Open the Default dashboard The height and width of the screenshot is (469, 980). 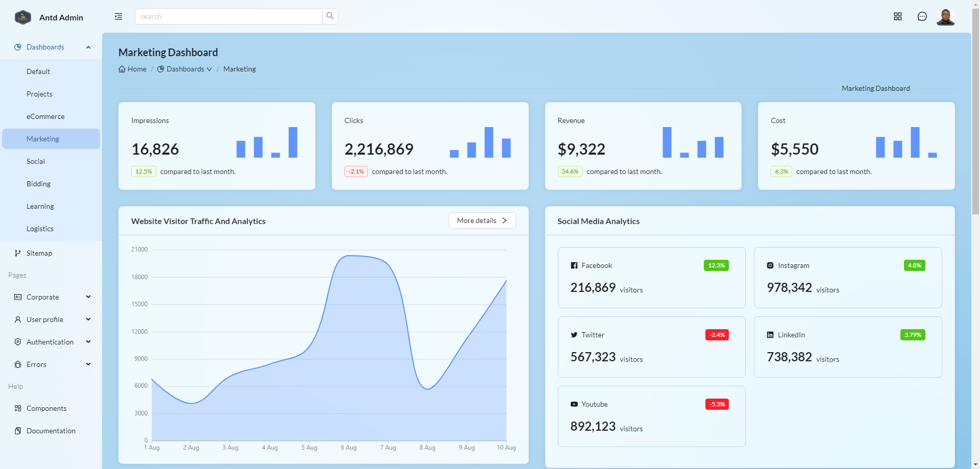point(51,71)
